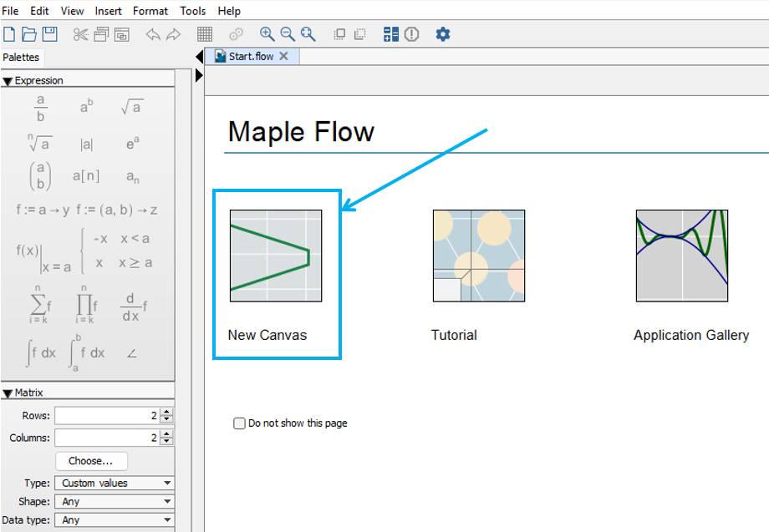Click the matrix Choose... button
The width and height of the screenshot is (769, 532).
(91, 461)
